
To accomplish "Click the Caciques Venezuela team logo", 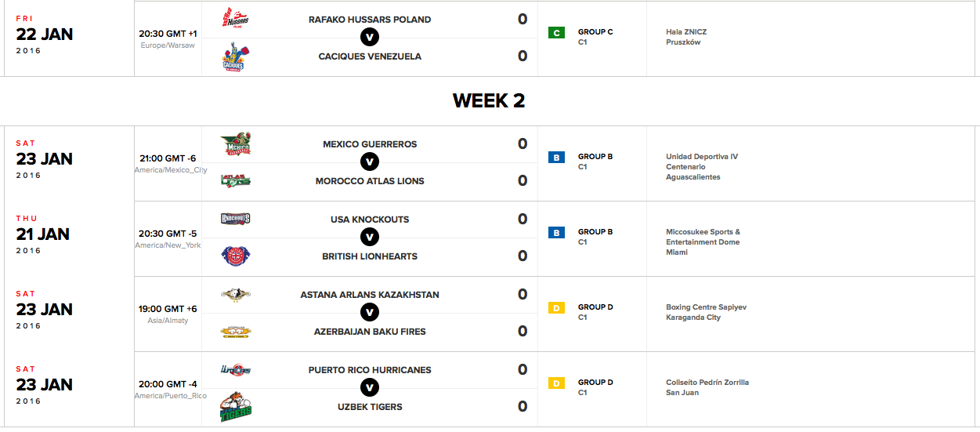I will pos(233,58).
